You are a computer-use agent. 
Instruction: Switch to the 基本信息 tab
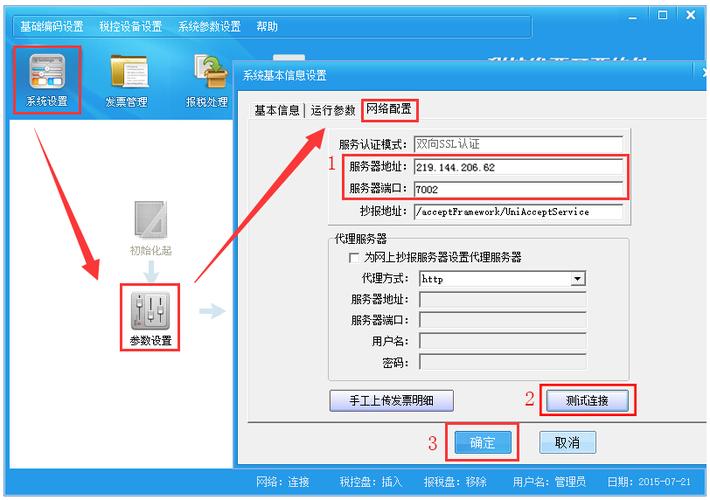point(277,110)
